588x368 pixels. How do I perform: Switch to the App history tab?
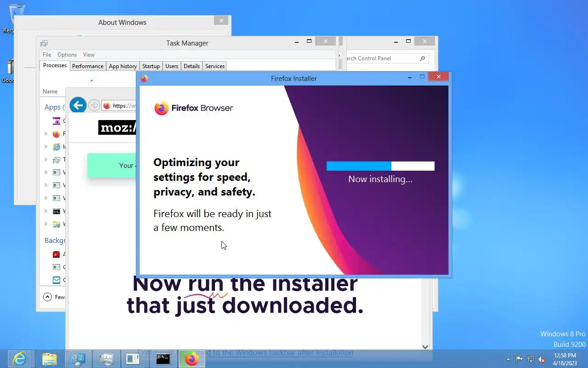pyautogui.click(x=123, y=66)
